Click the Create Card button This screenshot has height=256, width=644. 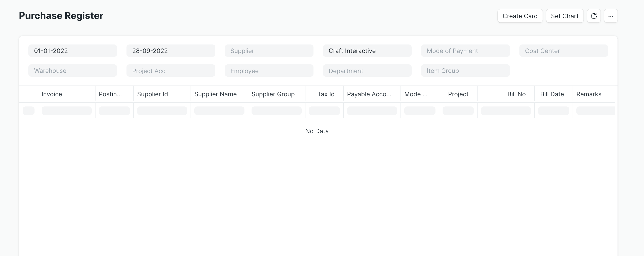(x=520, y=16)
